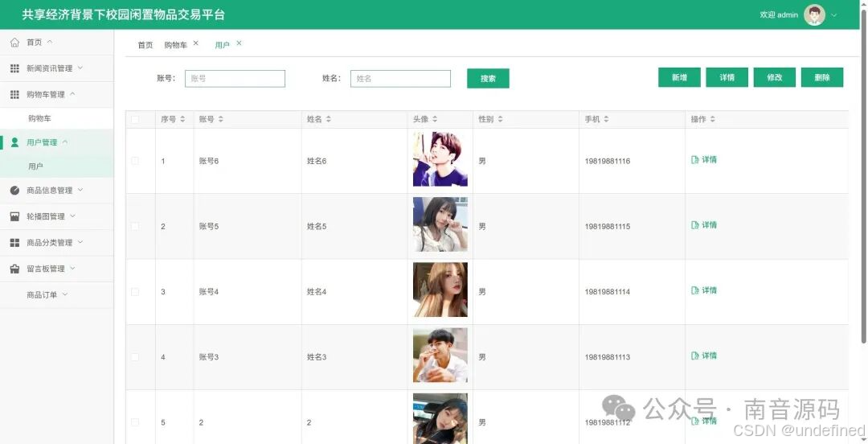The image size is (868, 444).
Task: Click the document icon in 账号3 row
Action: tap(694, 356)
